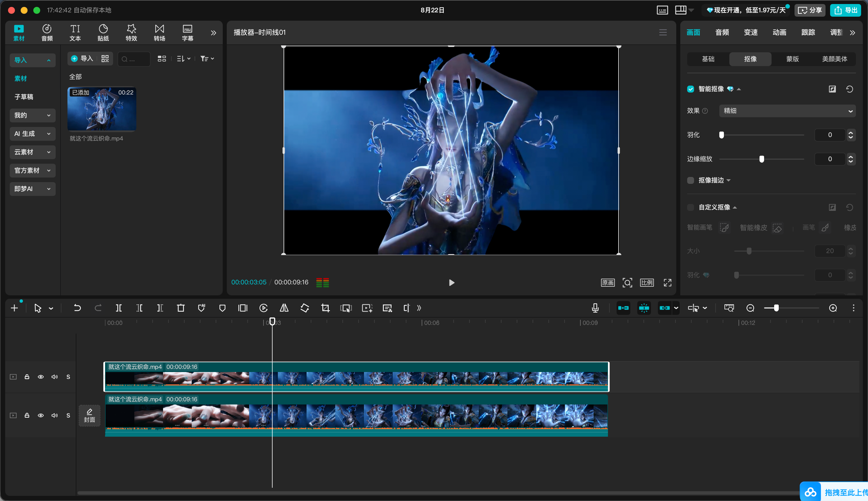Lock the top video track

(27, 377)
